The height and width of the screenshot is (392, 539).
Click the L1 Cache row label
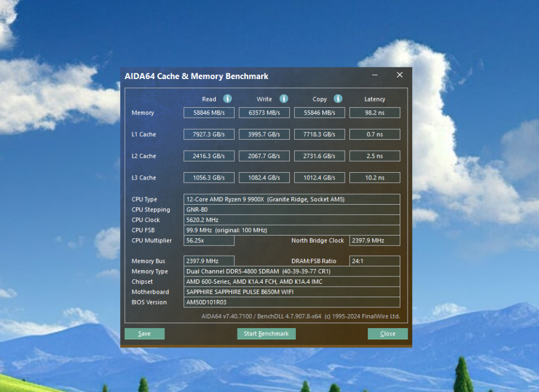144,134
